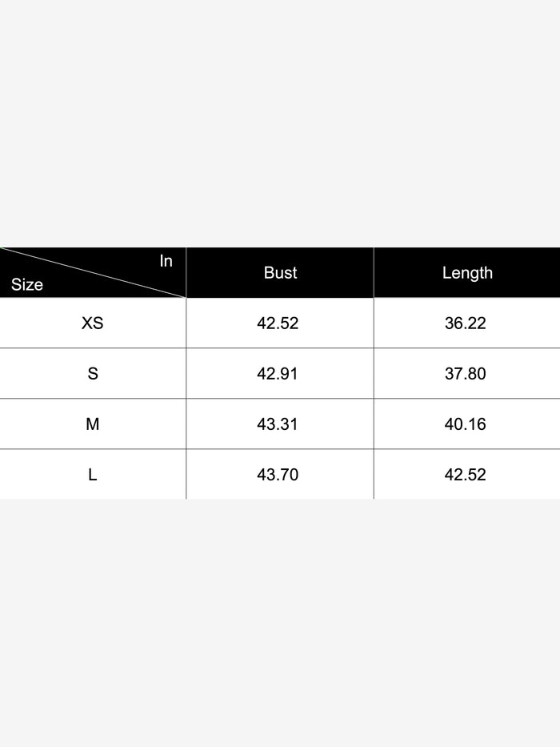Click the M length value 40.16

click(x=466, y=424)
